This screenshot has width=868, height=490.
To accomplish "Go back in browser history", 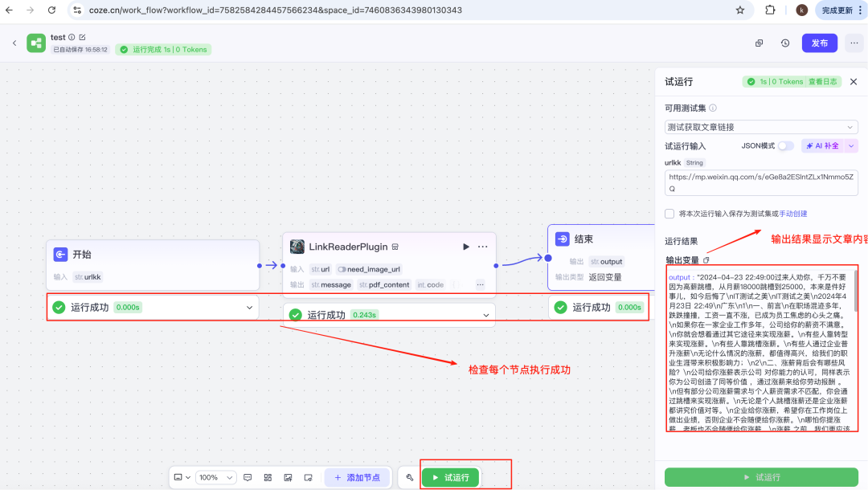I will (10, 10).
